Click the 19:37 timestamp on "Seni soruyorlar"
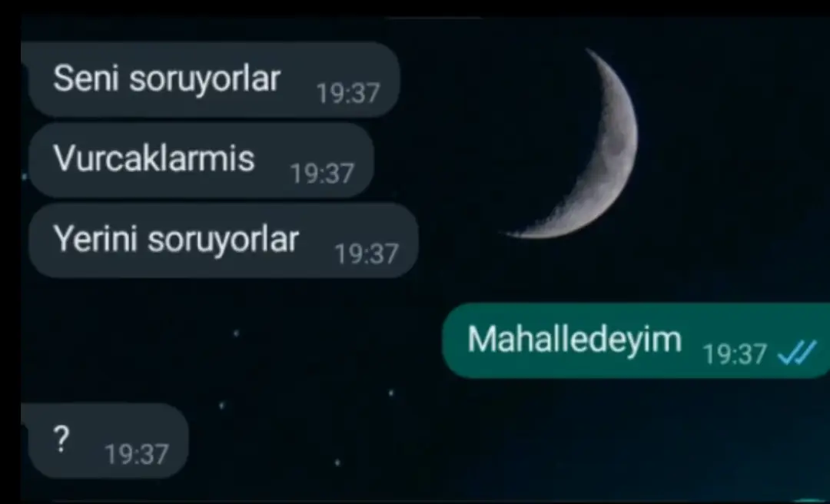The image size is (830, 504). 348,93
